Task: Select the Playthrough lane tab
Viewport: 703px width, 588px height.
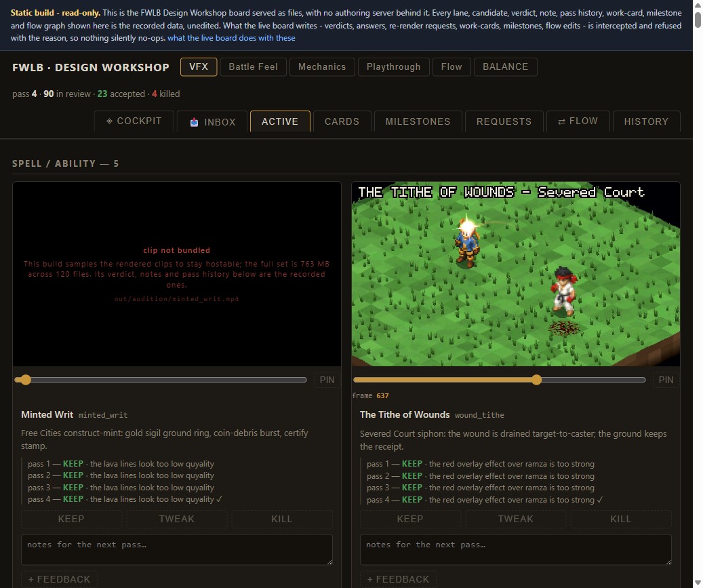Action: coord(394,67)
